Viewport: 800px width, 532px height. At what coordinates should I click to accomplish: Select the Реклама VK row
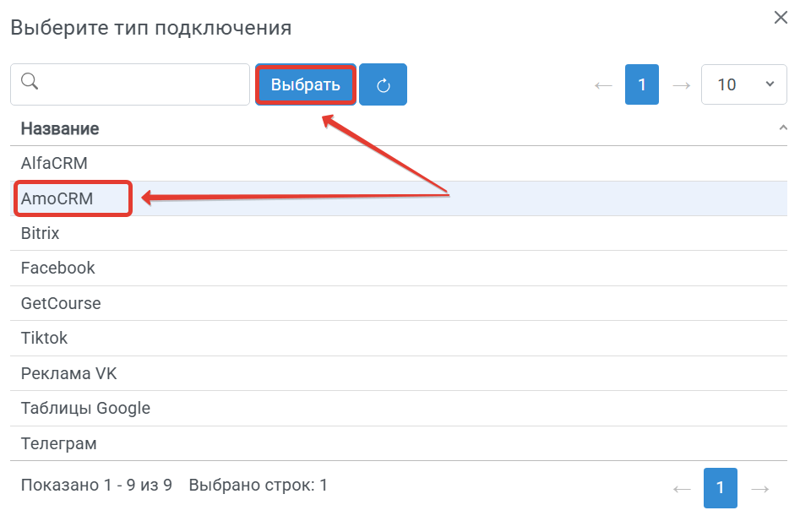[x=399, y=373]
